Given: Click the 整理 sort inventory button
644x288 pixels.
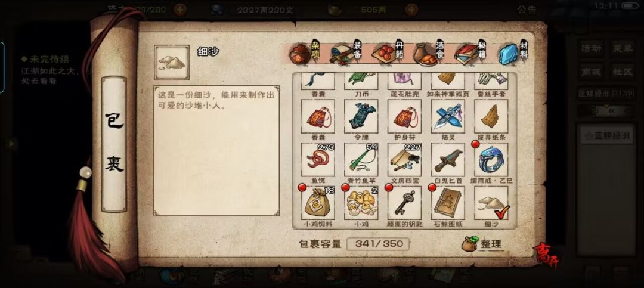Looking at the screenshot, I should (x=482, y=244).
